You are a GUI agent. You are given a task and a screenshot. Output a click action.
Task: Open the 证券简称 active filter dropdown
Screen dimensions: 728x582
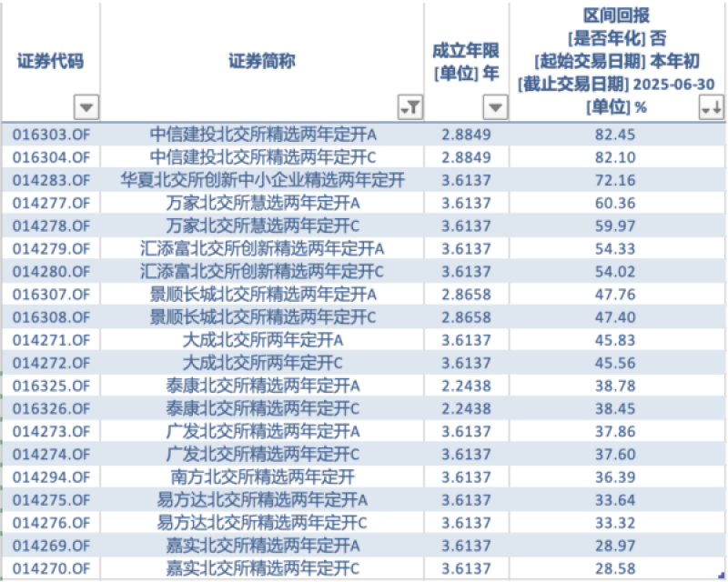pyautogui.click(x=410, y=107)
